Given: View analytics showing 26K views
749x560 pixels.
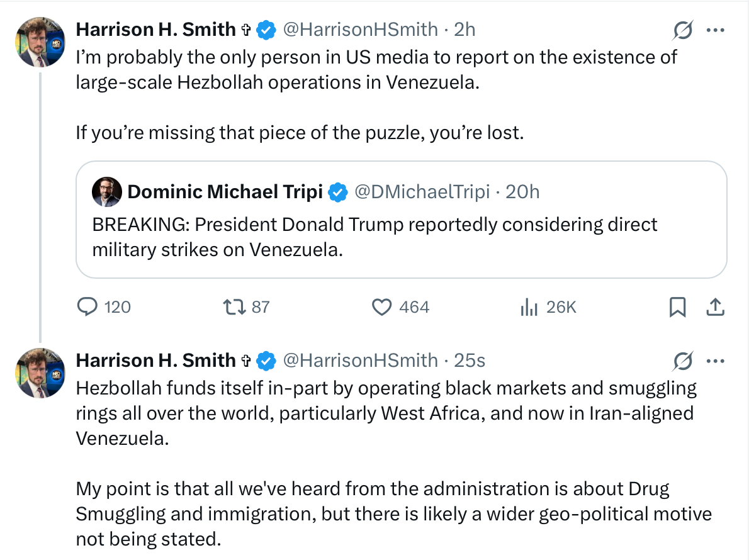Looking at the screenshot, I should tap(528, 307).
